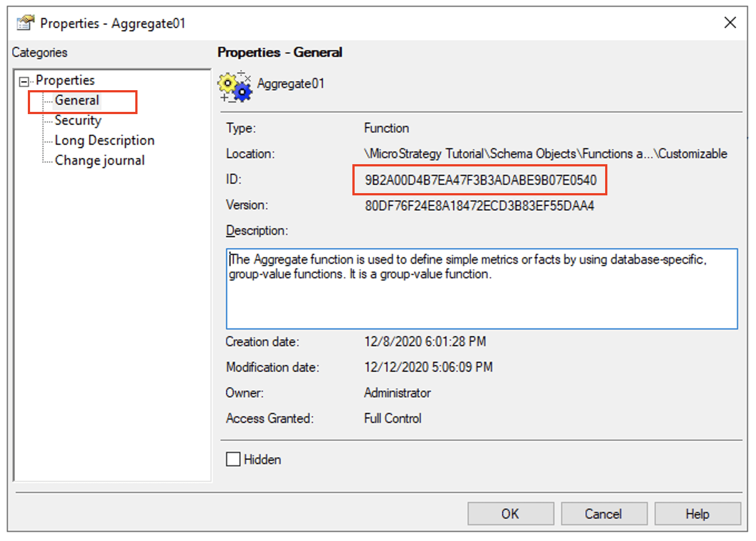Image resolution: width=756 pixels, height=541 pixels.
Task: Click the Properties window title bar icon
Action: pos(26,23)
